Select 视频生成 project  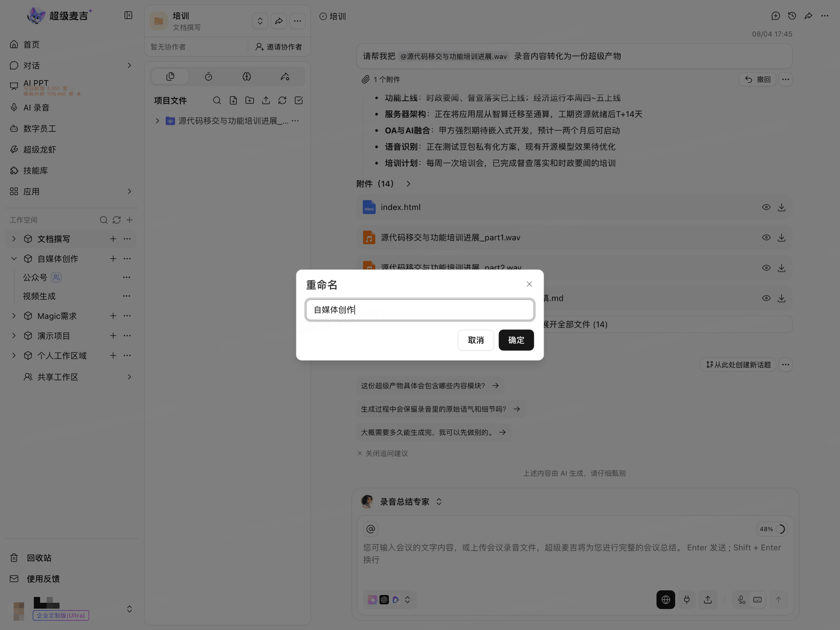pyautogui.click(x=39, y=296)
